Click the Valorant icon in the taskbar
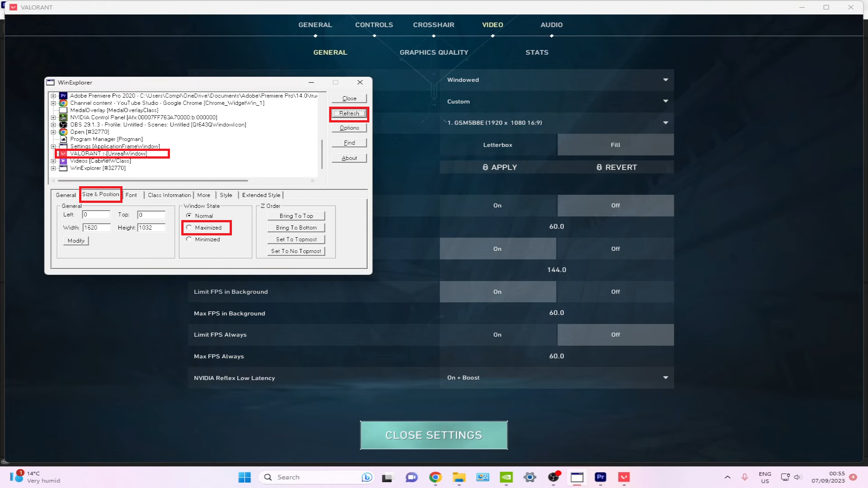The image size is (868, 488). click(x=624, y=477)
